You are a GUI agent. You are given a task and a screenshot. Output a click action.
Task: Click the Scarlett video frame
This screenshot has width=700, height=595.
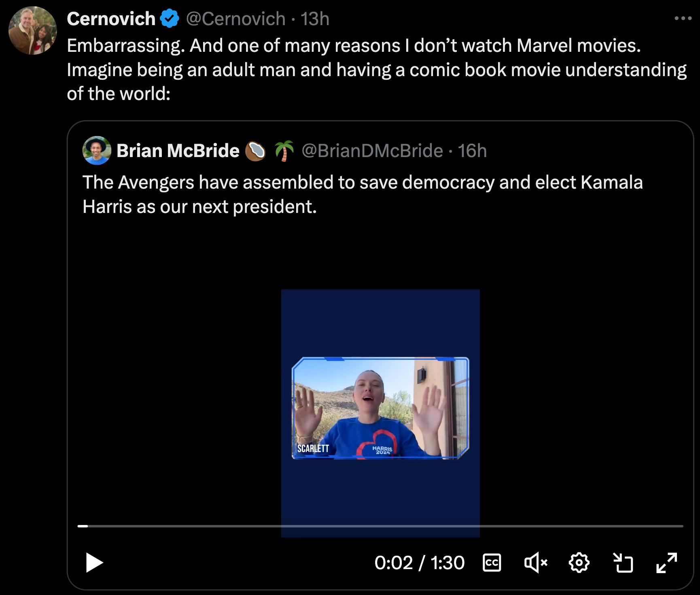[x=380, y=408]
